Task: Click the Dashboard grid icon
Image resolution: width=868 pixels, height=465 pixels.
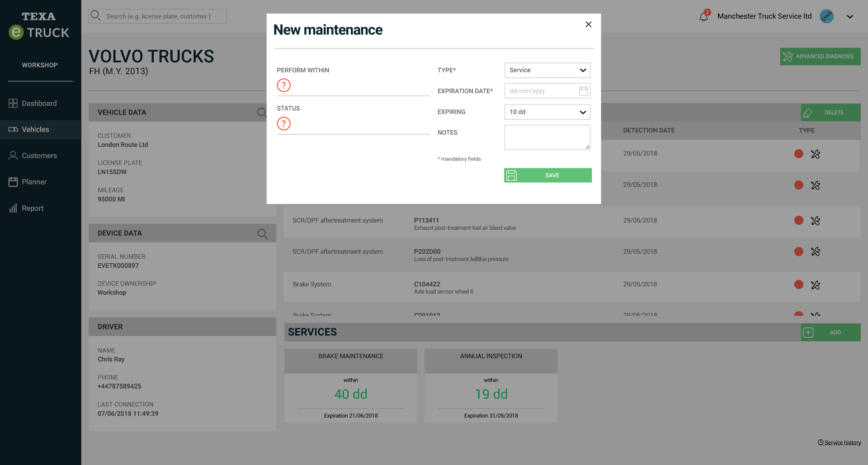Action: tap(13, 103)
